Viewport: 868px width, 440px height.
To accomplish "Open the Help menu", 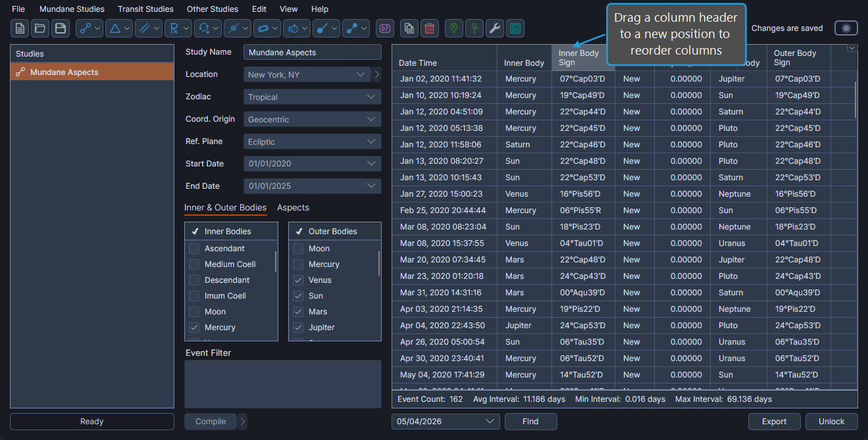I will pyautogui.click(x=320, y=9).
